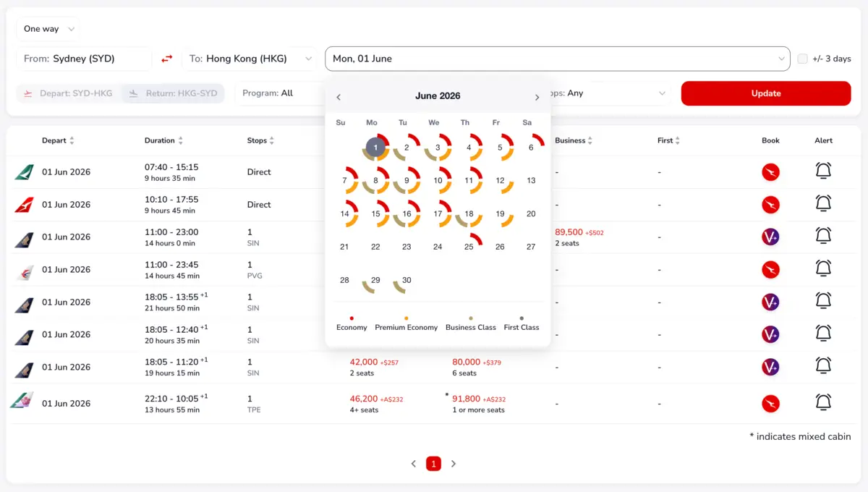Toggle sorting on the Duration column
868x492 pixels.
[181, 140]
